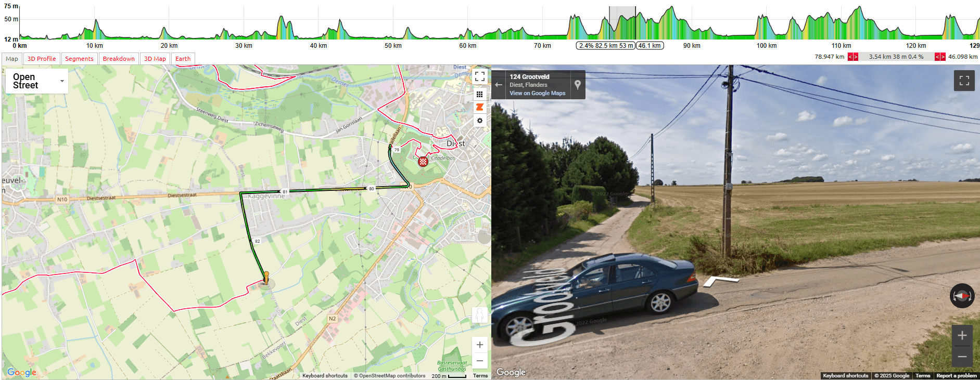Click the back arrow in Street View address card
This screenshot has height=380, width=980.
[499, 85]
